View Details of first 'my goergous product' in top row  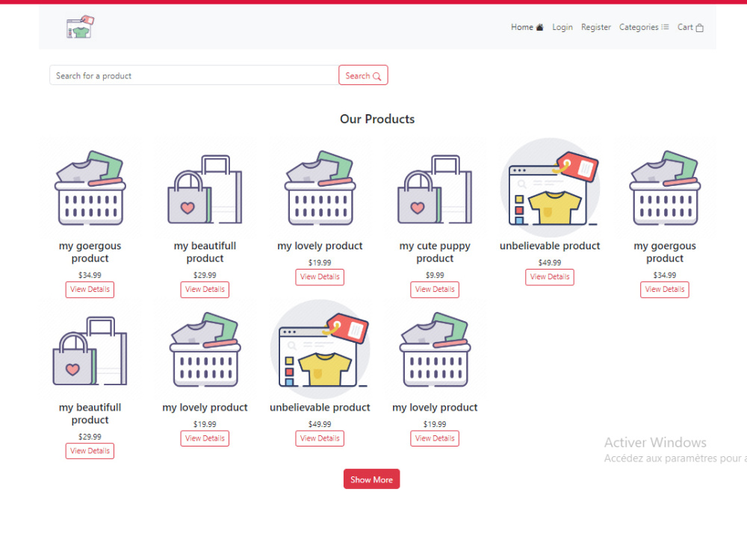90,290
